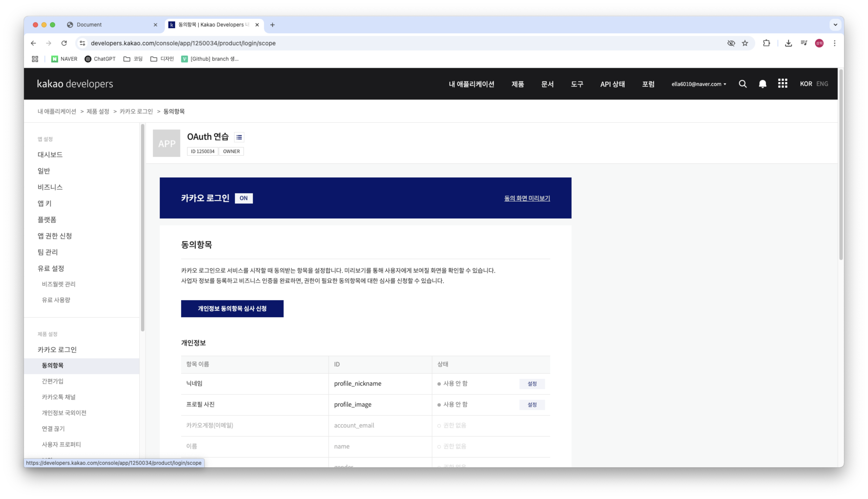Open 유료 사용량 in sidebar
Viewport: 868px width, 499px height.
pyautogui.click(x=56, y=300)
